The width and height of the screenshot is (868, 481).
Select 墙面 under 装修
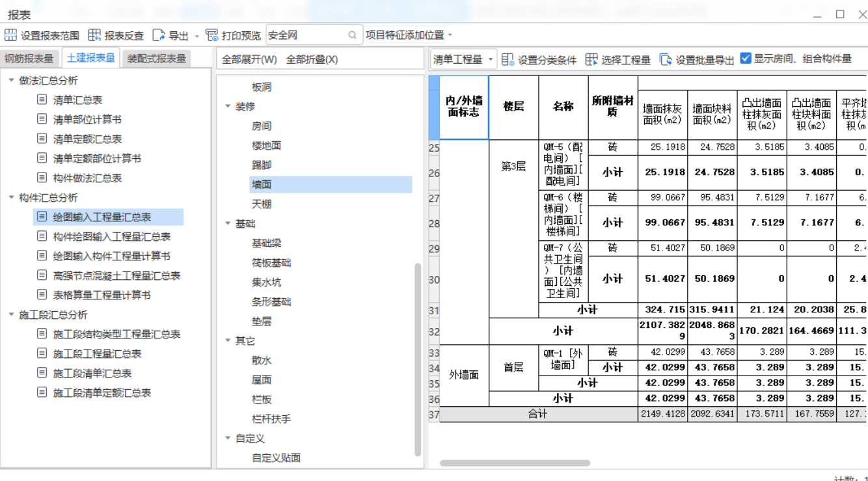click(x=331, y=184)
